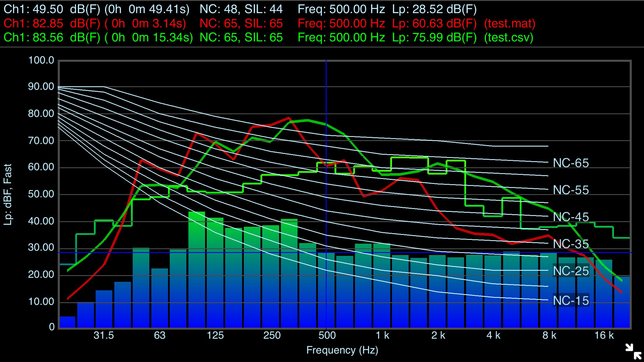Click the NC-55 curve label
This screenshot has width=644, height=362.
(571, 190)
